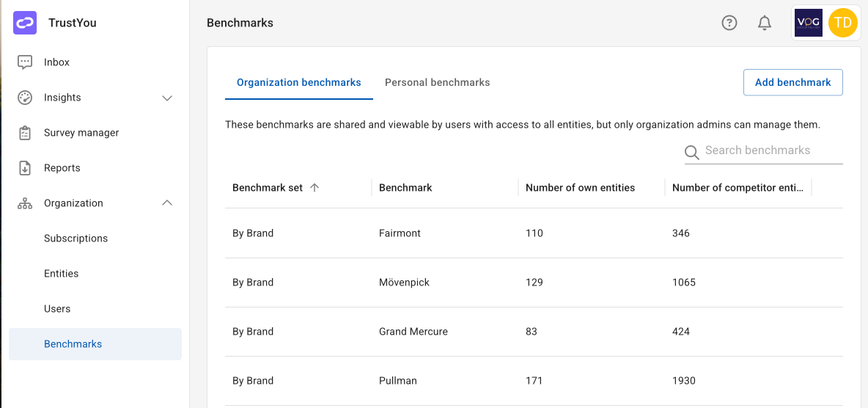Click own entities value 171
Screen dimensions: 868x408
click(x=534, y=381)
